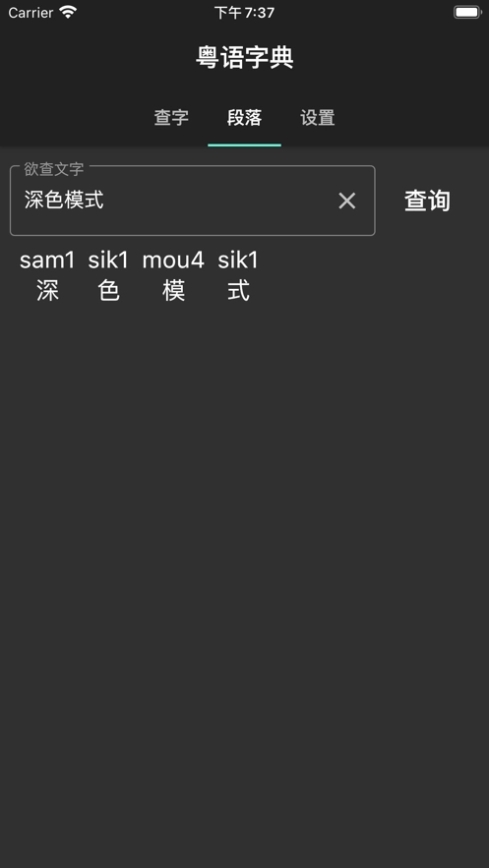Focus the 欲查文字 input field
This screenshot has height=868, width=489.
click(x=192, y=201)
